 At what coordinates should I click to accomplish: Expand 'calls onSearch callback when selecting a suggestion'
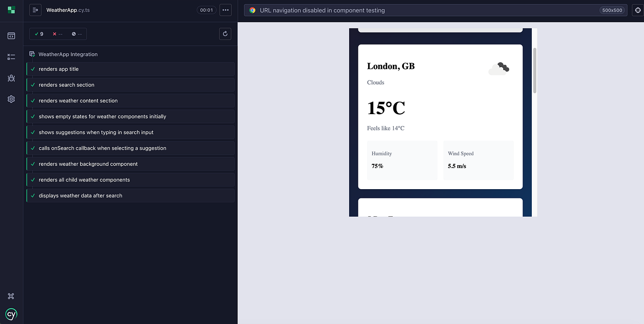pyautogui.click(x=131, y=148)
